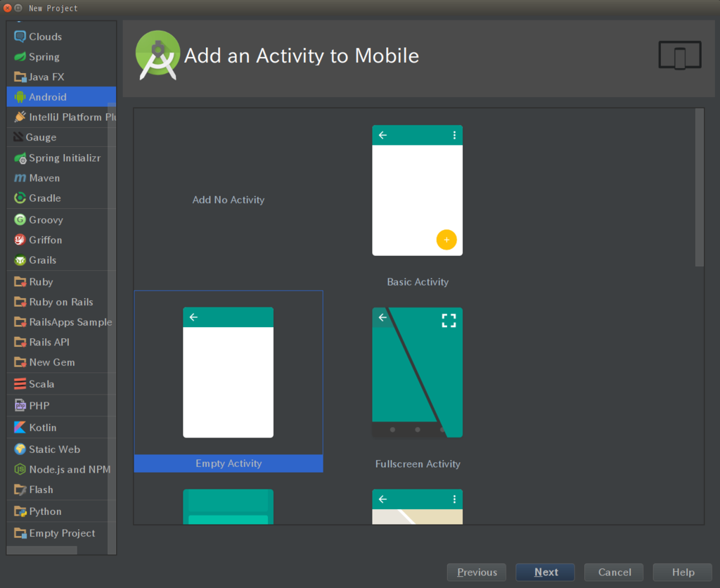Proceed with the Next button

[x=545, y=572]
